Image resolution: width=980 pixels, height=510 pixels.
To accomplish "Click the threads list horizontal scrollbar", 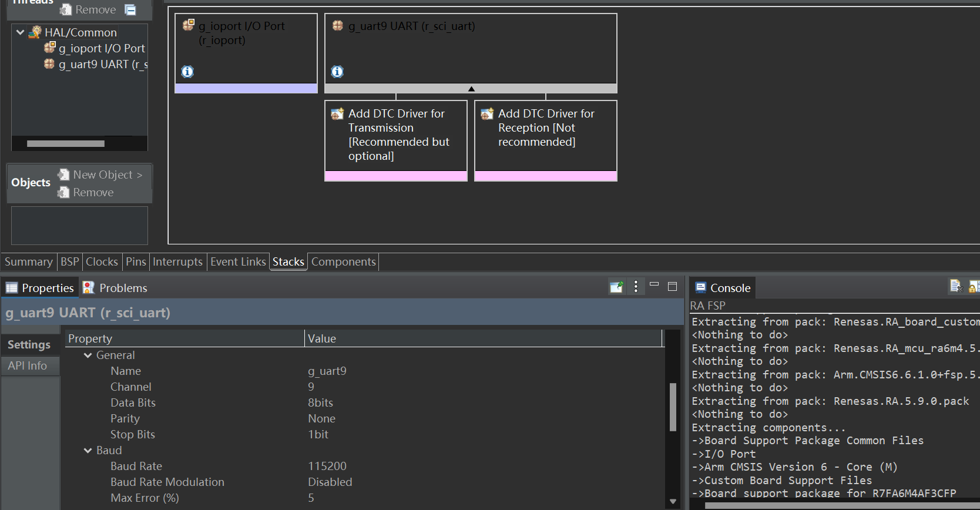I will click(66, 144).
